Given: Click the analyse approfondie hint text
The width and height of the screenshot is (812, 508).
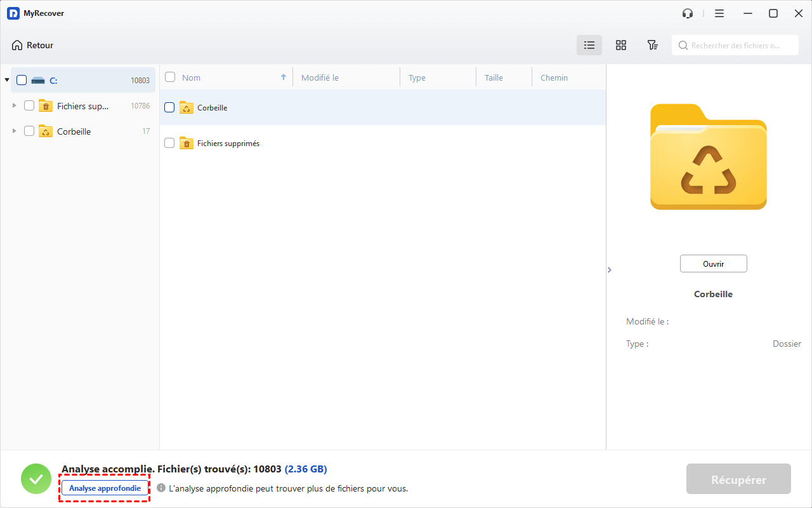Looking at the screenshot, I should coord(289,488).
